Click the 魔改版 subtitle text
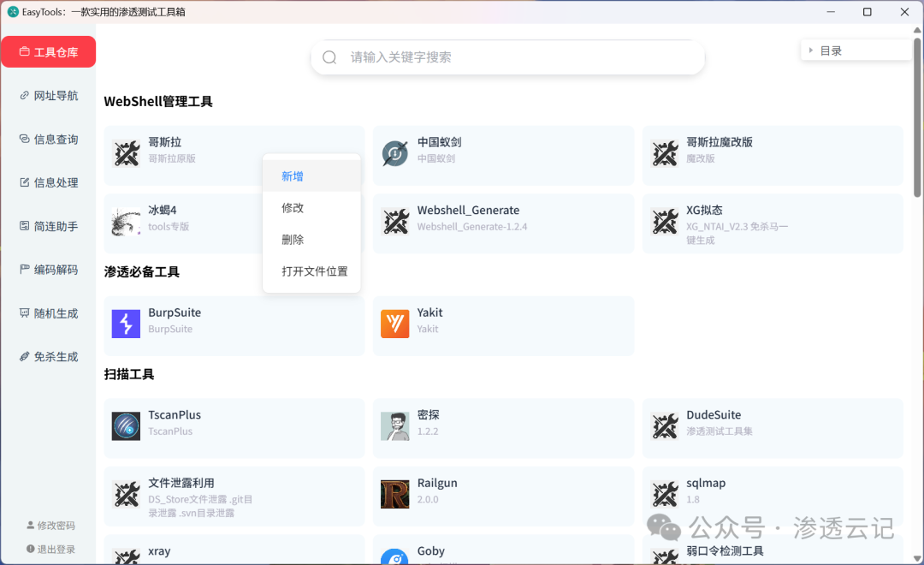Viewport: 924px width, 565px height. coord(700,158)
